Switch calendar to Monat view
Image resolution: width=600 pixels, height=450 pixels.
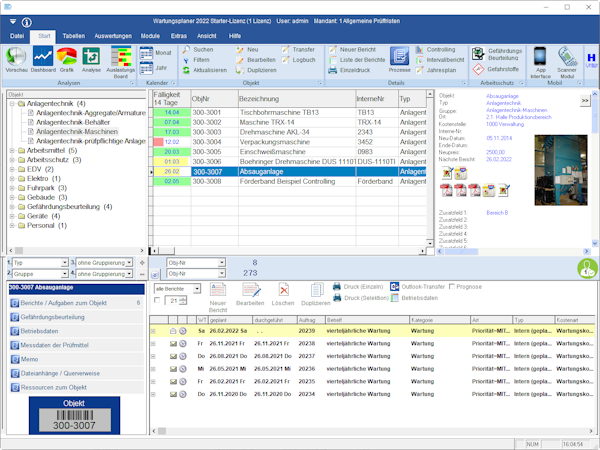click(155, 53)
